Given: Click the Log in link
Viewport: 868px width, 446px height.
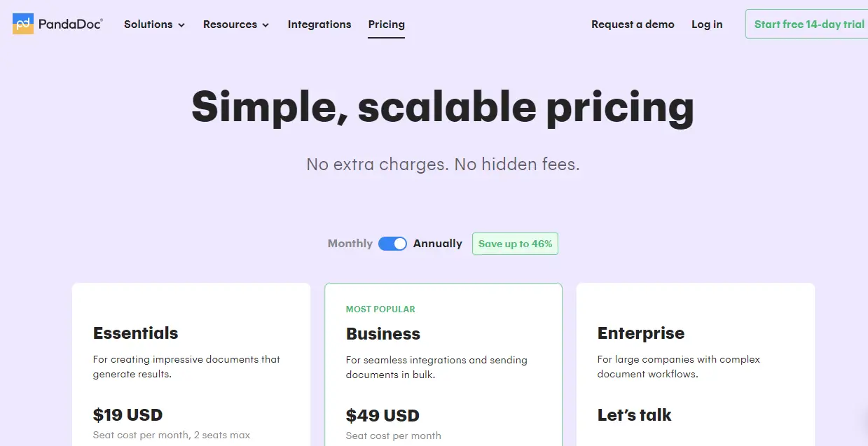Looking at the screenshot, I should 707,25.
